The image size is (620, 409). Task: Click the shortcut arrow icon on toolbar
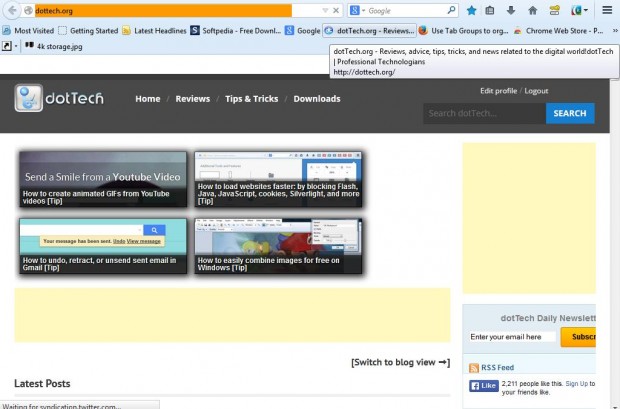pyautogui.click(x=7, y=46)
